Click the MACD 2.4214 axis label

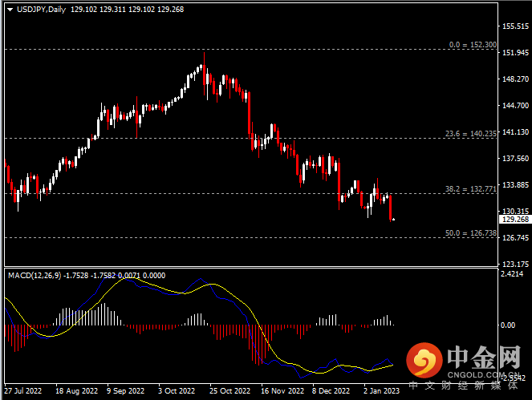point(514,274)
